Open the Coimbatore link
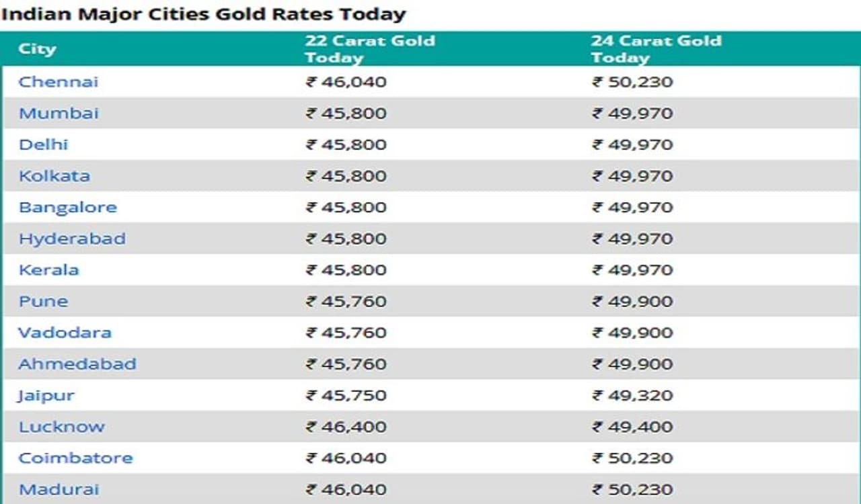 (75, 458)
